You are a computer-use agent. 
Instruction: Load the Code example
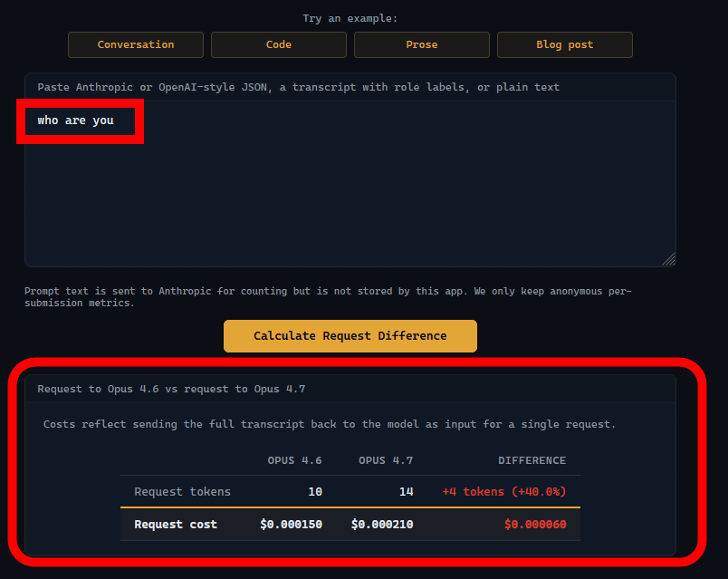click(x=279, y=44)
